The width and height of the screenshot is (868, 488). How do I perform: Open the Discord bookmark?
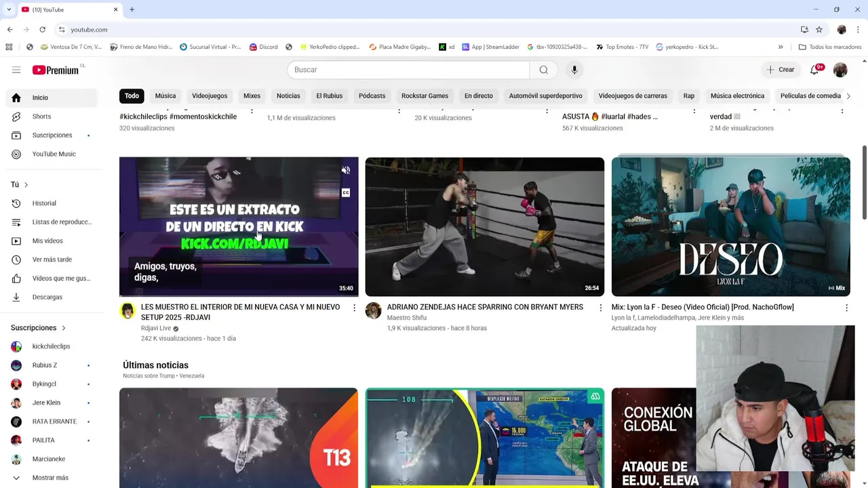point(263,47)
